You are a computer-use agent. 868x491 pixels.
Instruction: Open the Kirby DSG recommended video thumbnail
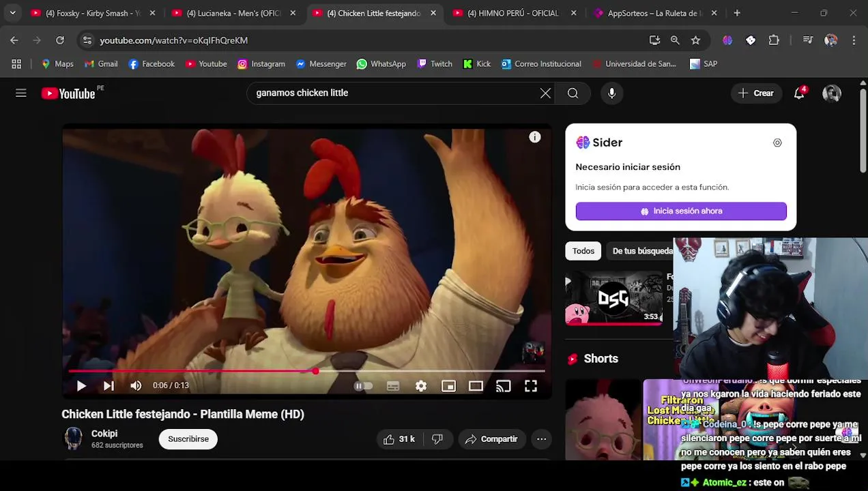613,298
